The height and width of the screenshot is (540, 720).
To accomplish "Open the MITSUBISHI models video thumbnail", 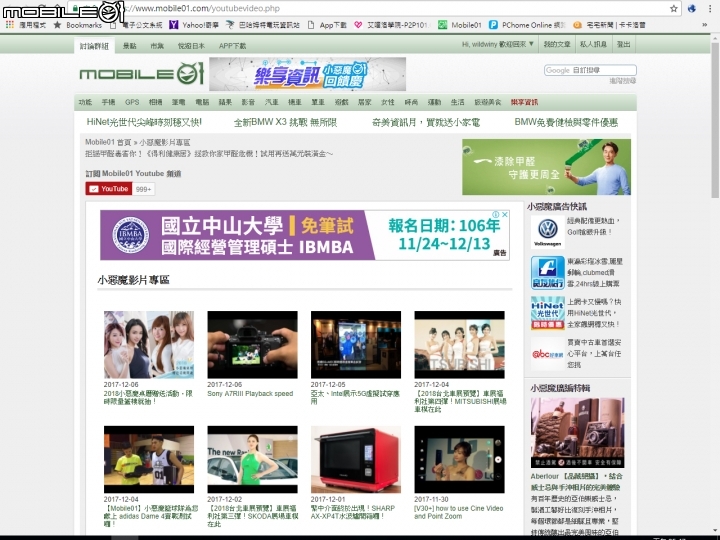I will (459, 345).
